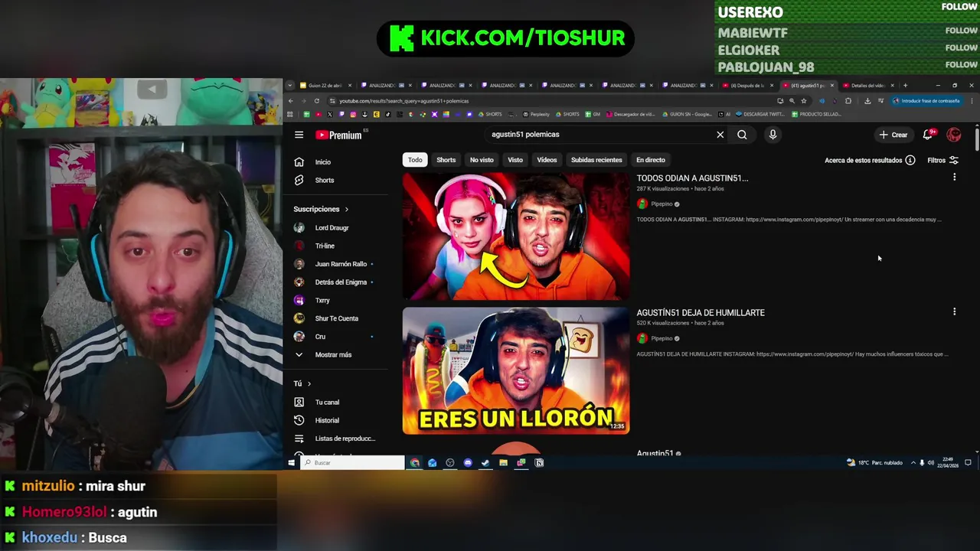Activate voice search microphone
The image size is (980, 551).
click(x=773, y=135)
